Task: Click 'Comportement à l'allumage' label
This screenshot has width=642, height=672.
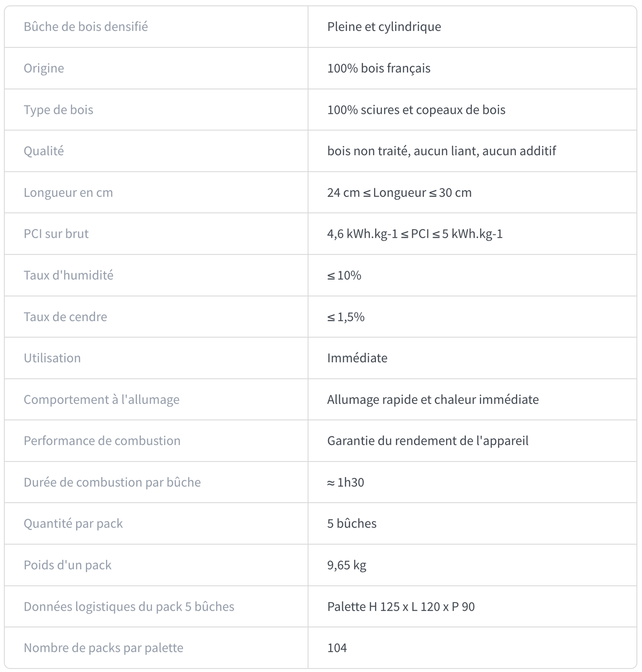Action: (x=102, y=399)
